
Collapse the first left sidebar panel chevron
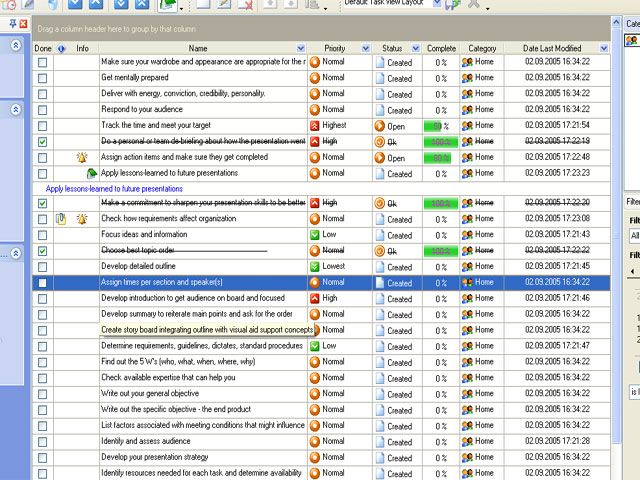[x=16, y=46]
